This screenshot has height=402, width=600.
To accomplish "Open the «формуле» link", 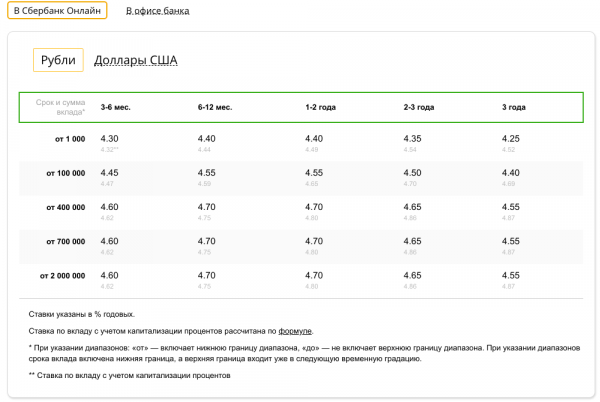I will tap(295, 331).
